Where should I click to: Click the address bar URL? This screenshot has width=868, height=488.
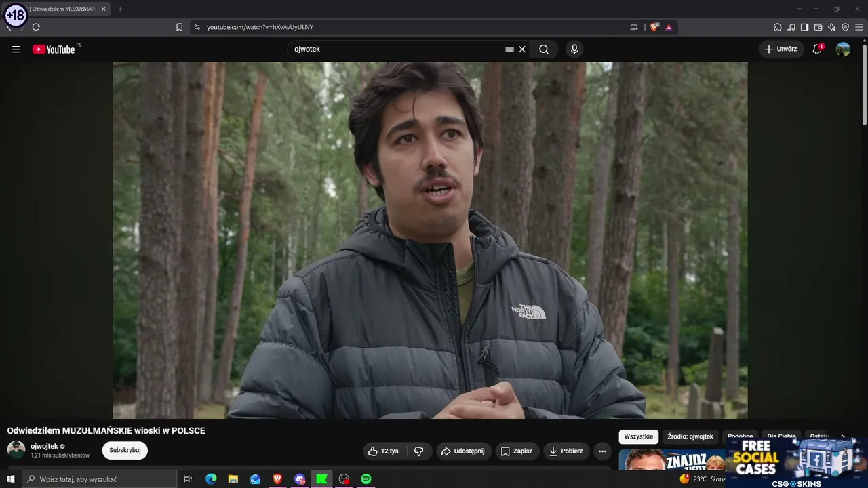tap(260, 27)
